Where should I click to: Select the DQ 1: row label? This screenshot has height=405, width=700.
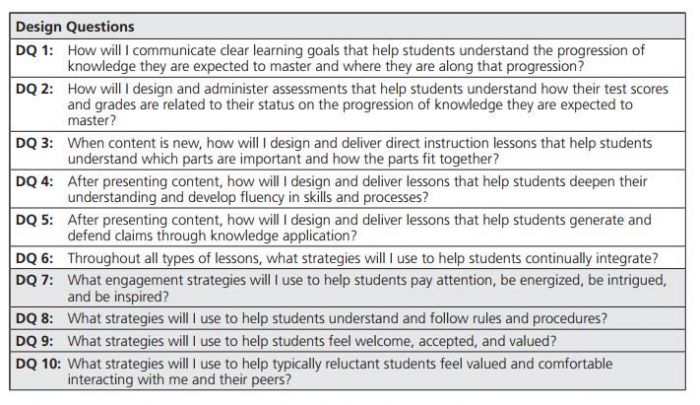click(x=34, y=50)
